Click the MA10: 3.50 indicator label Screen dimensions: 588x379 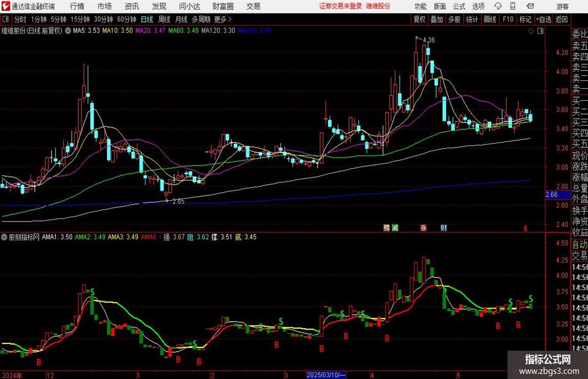click(118, 30)
